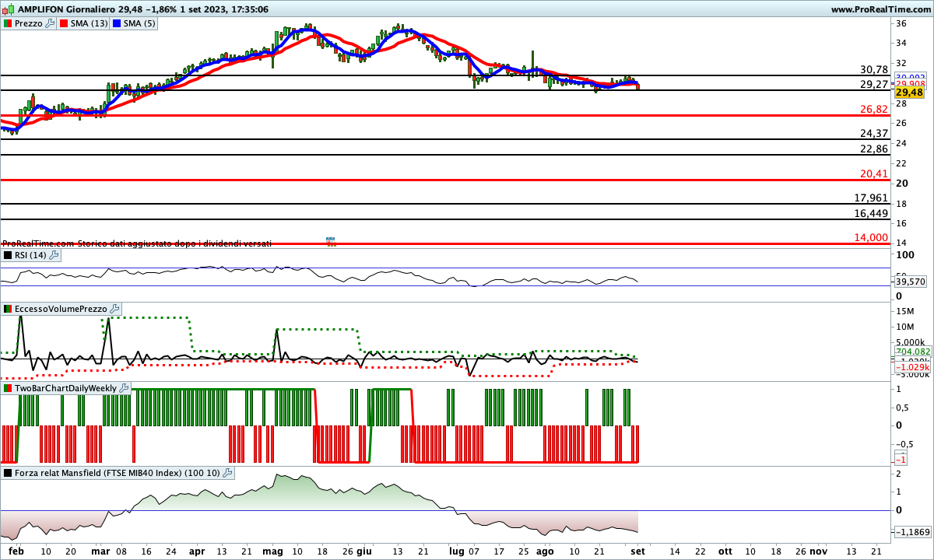Click the 'set' label on time axis
The image size is (934, 560).
pyautogui.click(x=637, y=550)
